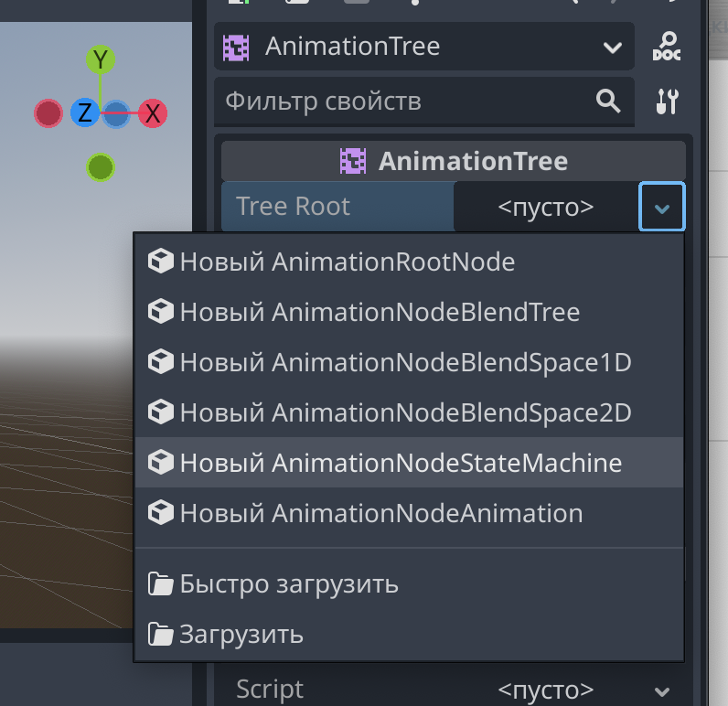Click the Script property label

point(270,689)
